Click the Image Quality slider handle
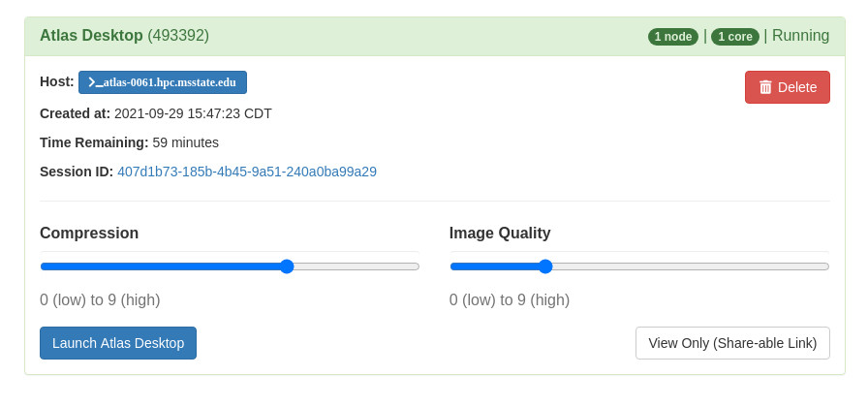This screenshot has width=868, height=407. coord(545,266)
